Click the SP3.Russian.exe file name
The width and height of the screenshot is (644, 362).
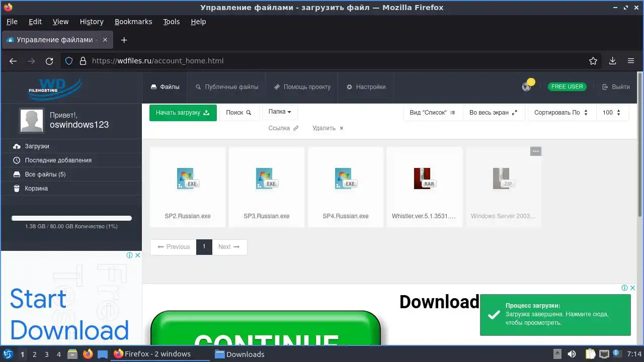pos(267,216)
